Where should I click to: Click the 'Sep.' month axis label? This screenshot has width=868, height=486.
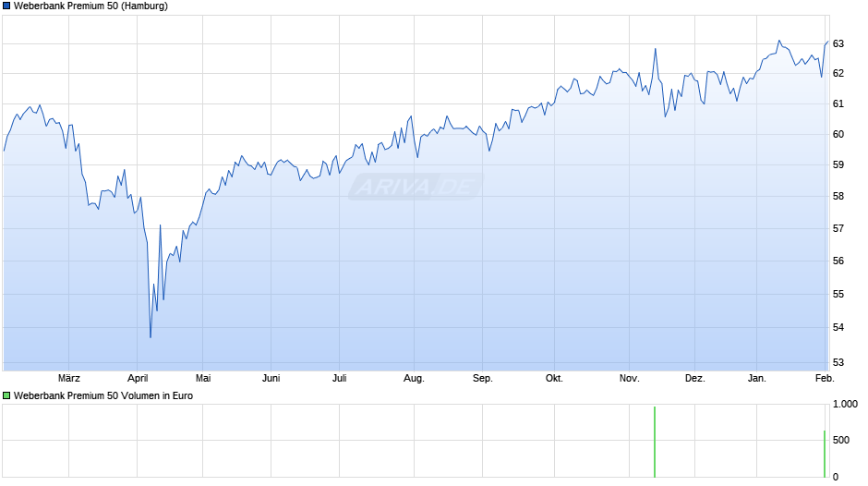[x=483, y=378]
